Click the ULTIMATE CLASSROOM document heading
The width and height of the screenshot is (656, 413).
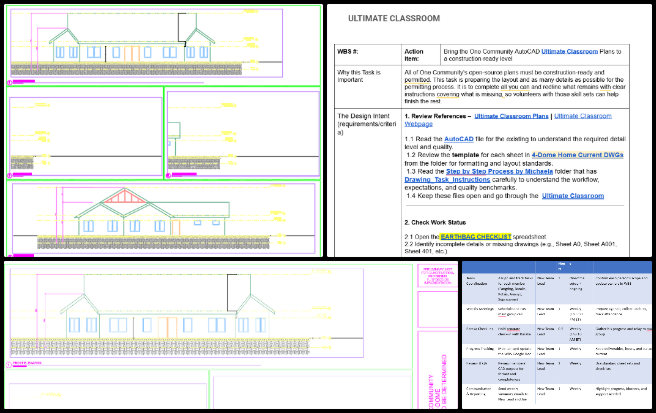pyautogui.click(x=393, y=19)
